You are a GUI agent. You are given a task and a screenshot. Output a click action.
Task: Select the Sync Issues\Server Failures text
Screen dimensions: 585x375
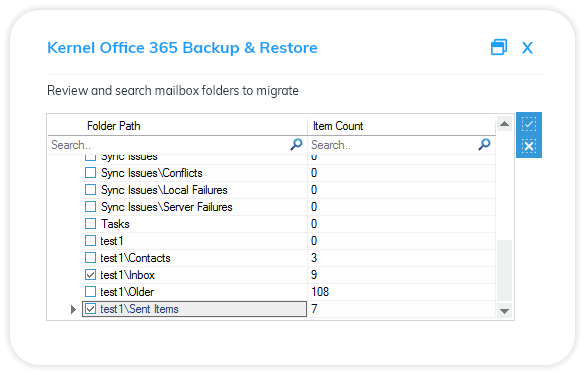point(166,207)
